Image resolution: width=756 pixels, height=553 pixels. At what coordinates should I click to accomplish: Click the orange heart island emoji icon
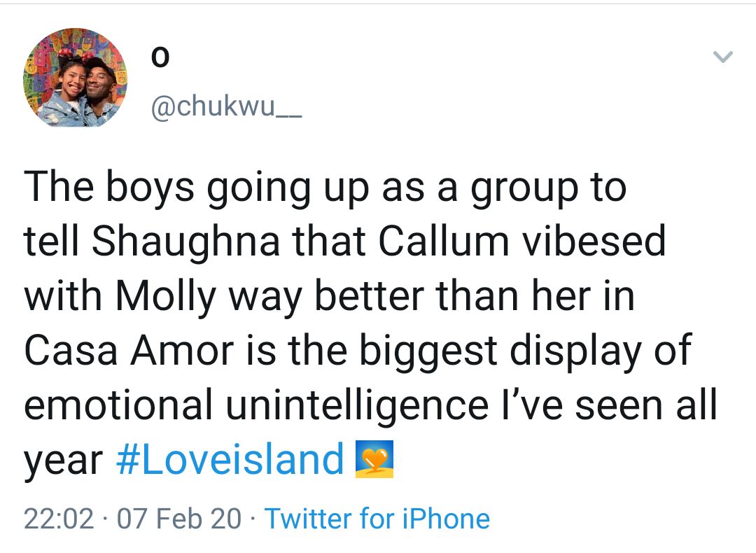pyautogui.click(x=374, y=459)
